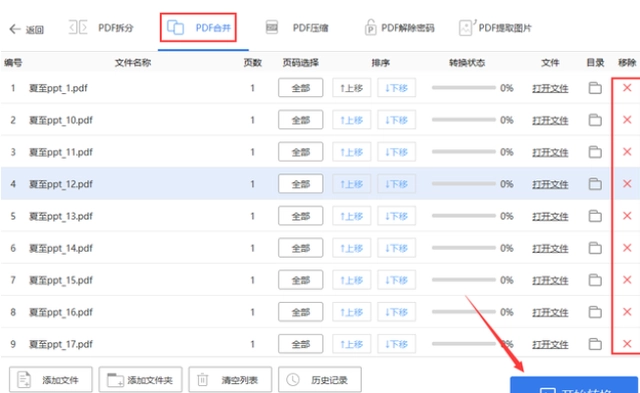Open folder icon for 夏至ppt_17.pdf

pos(595,344)
